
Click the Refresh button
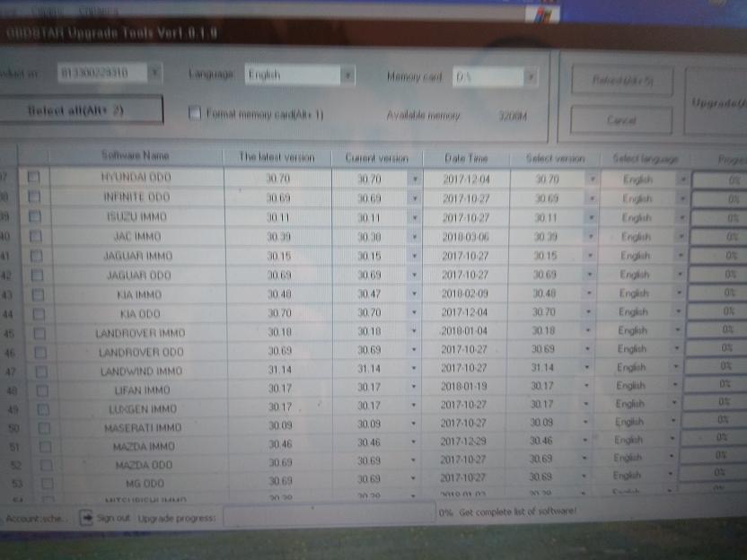pos(622,80)
